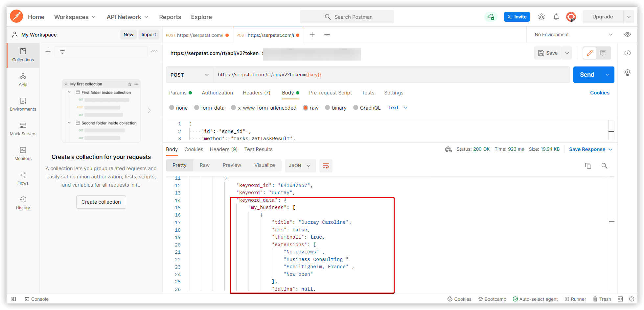This screenshot has height=310, width=644.
Task: Open the two-pane layout icon in status bar
Action: (x=620, y=299)
